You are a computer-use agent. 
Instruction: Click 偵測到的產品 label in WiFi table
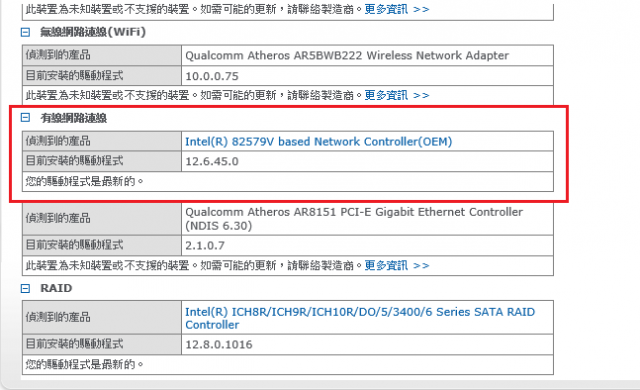58,55
